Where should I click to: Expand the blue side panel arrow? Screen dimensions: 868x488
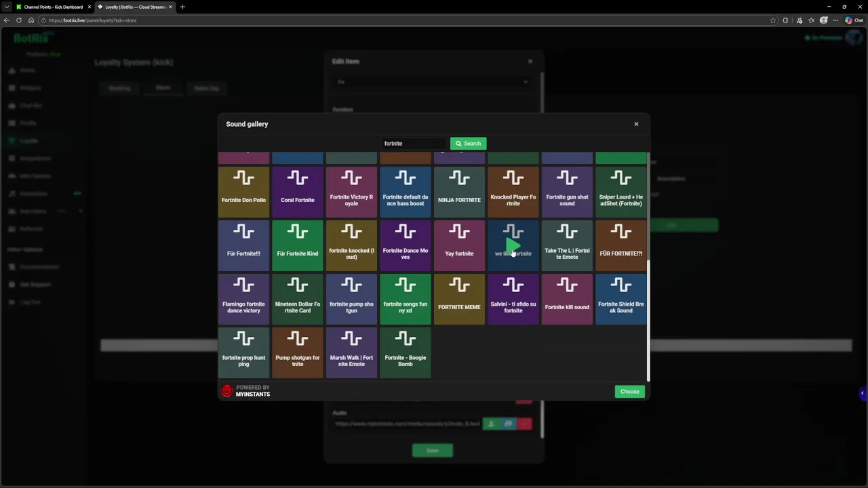pos(863,393)
